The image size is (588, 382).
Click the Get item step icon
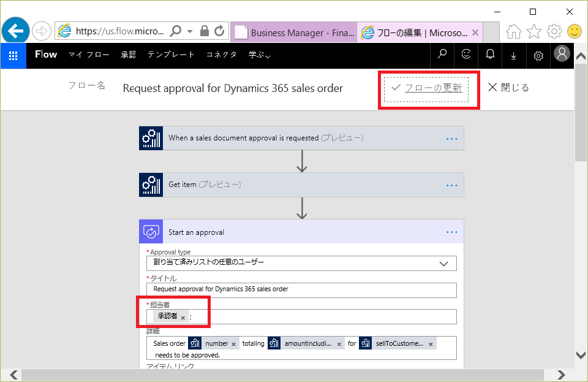[151, 185]
